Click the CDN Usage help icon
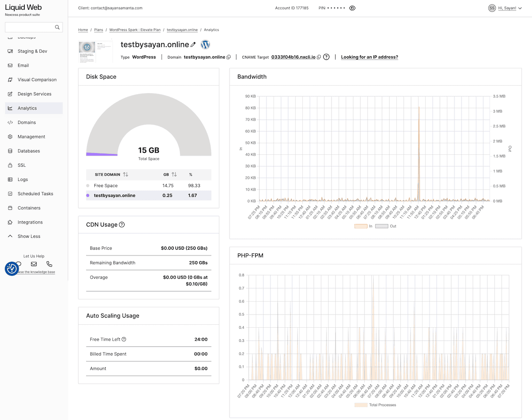 pyautogui.click(x=122, y=225)
